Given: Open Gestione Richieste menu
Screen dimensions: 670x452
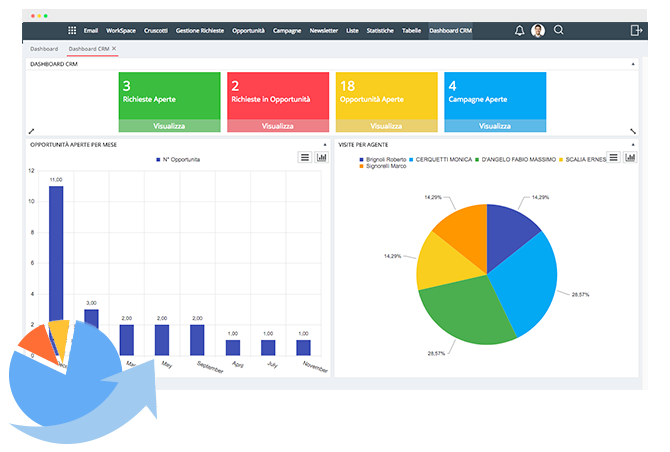Looking at the screenshot, I should pos(200,30).
